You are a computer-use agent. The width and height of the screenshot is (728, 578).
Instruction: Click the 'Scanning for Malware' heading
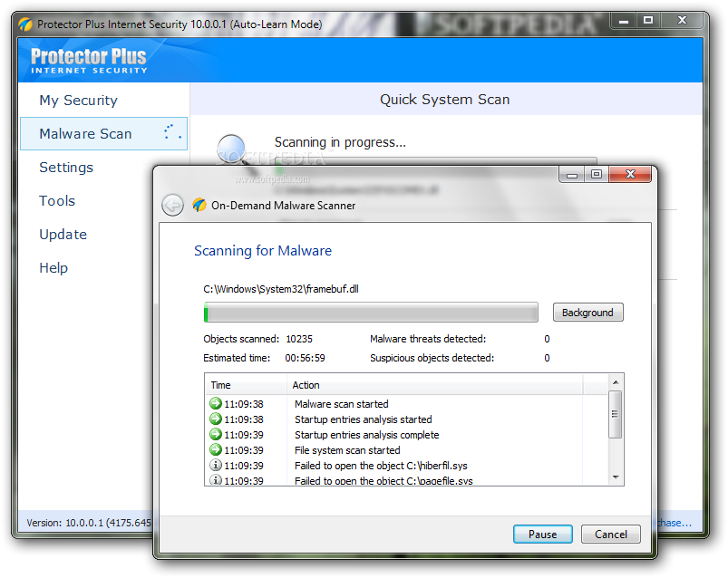point(263,251)
